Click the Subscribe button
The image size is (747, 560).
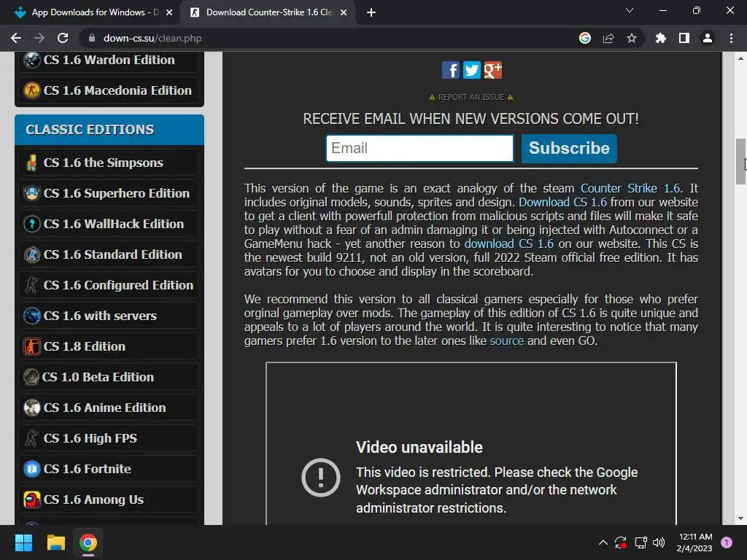[x=569, y=149]
